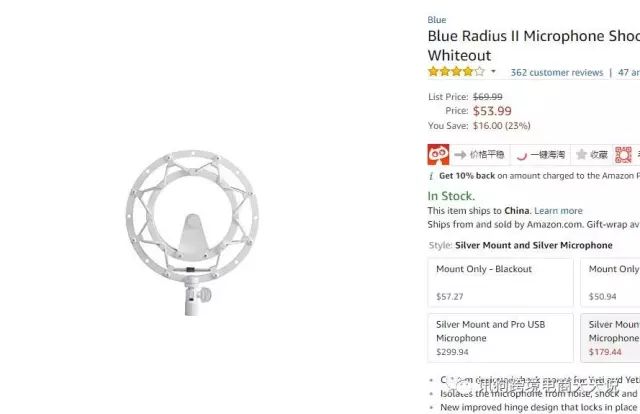This screenshot has height=414, width=640.
Task: Click the red owl extension icon
Action: 438,154
